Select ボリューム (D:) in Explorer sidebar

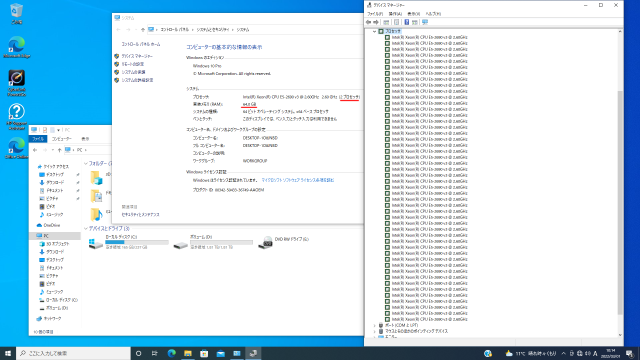[53, 308]
